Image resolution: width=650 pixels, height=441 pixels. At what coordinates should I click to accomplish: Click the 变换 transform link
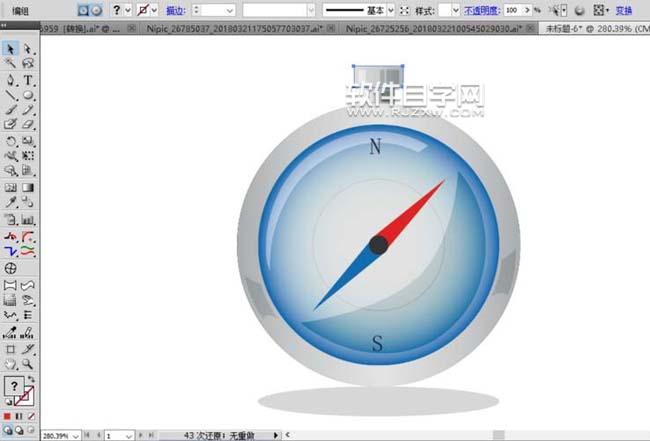point(624,10)
